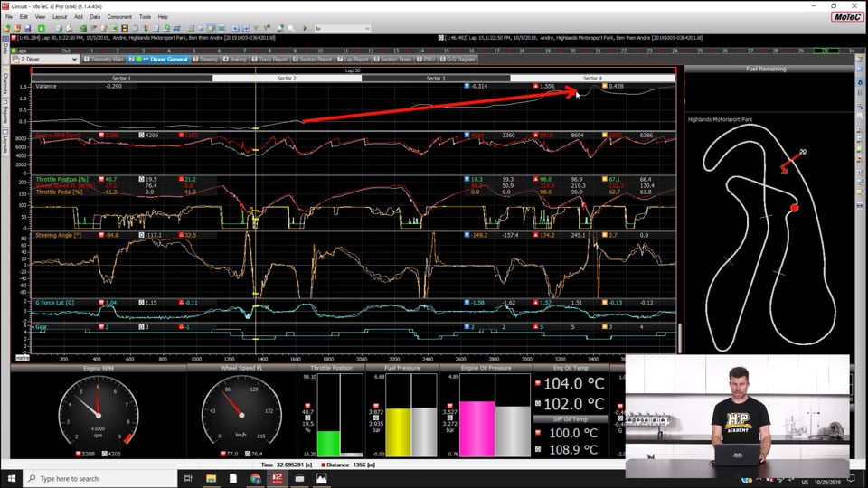Click the Engine RPM channel label in graph
Image resolution: width=868 pixels, height=488 pixels.
(x=58, y=135)
